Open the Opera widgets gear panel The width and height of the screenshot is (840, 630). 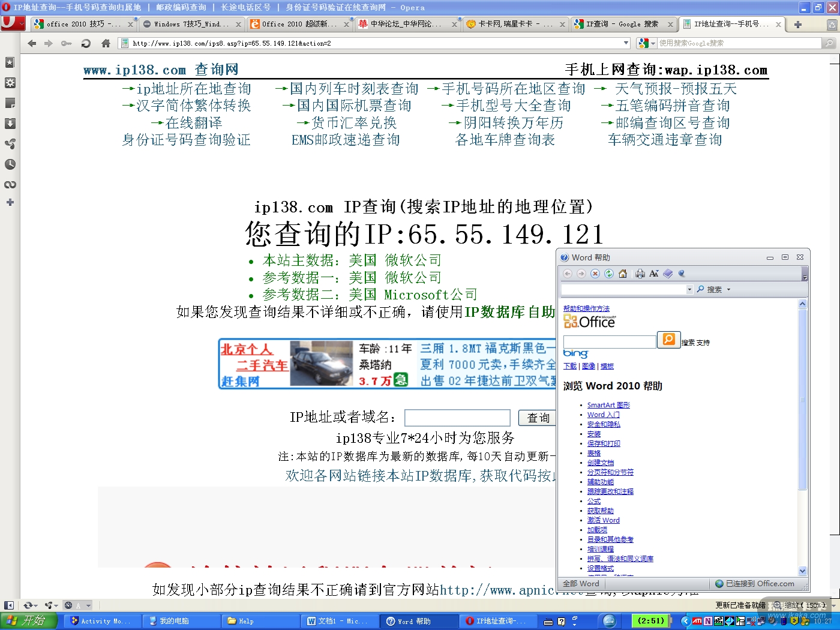tap(10, 83)
